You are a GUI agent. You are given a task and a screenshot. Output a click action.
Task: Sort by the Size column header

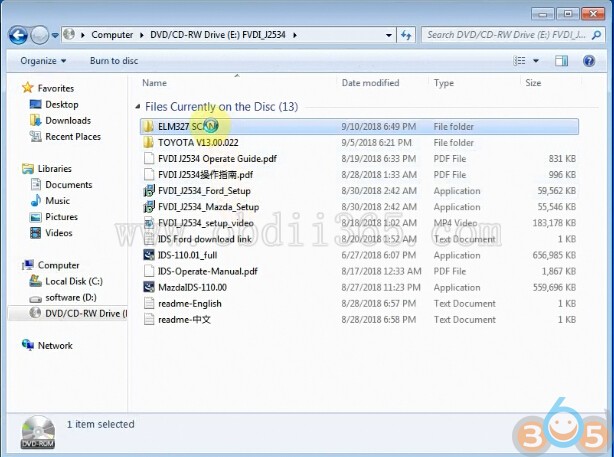pos(533,83)
